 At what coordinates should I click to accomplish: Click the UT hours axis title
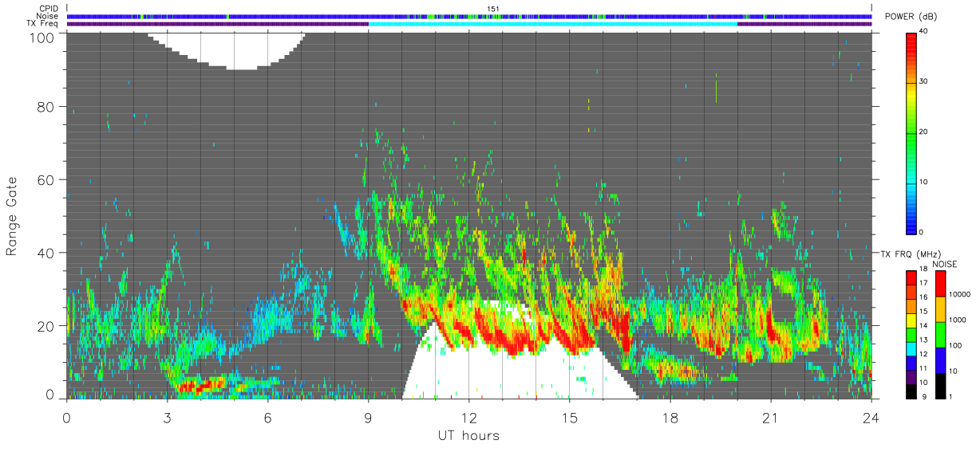tap(468, 435)
